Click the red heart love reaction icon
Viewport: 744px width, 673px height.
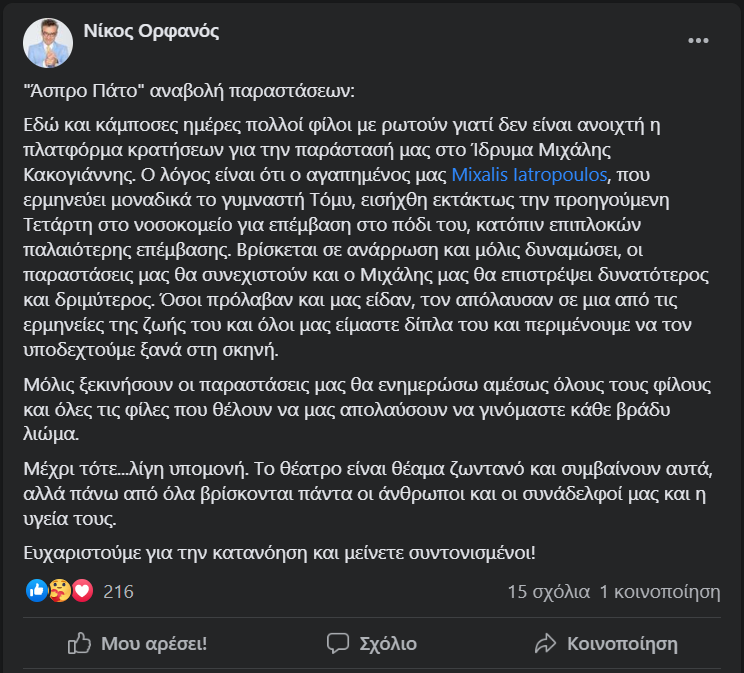pyautogui.click(x=82, y=591)
